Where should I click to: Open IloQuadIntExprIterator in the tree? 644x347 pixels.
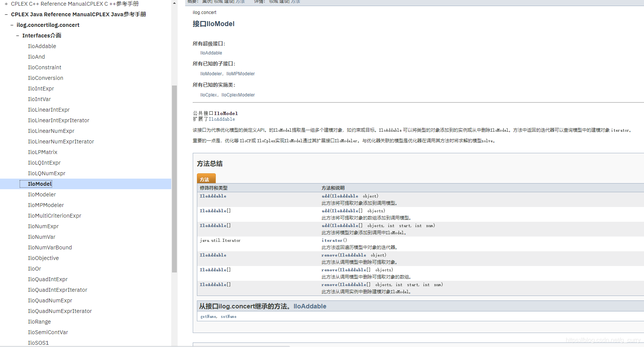pyautogui.click(x=57, y=289)
